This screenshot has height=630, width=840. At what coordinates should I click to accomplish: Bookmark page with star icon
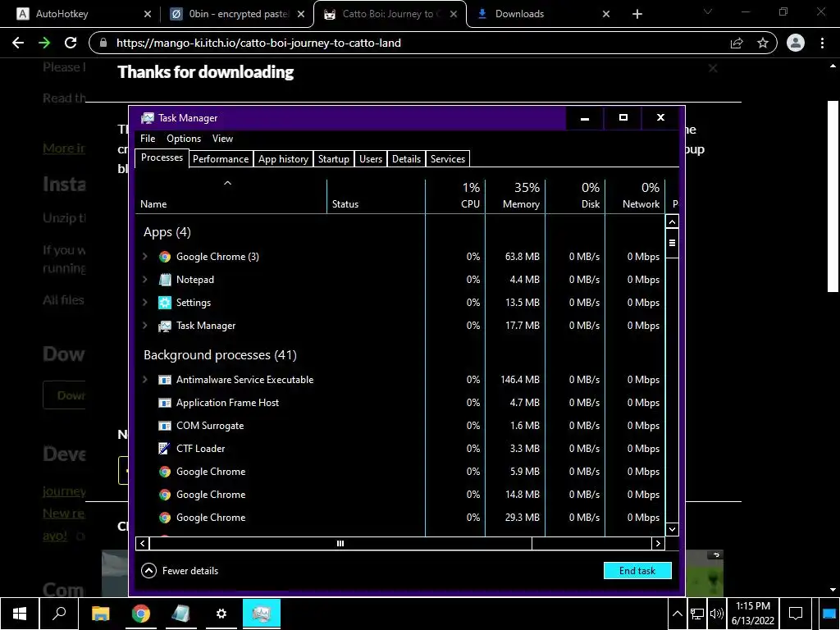pyautogui.click(x=763, y=43)
